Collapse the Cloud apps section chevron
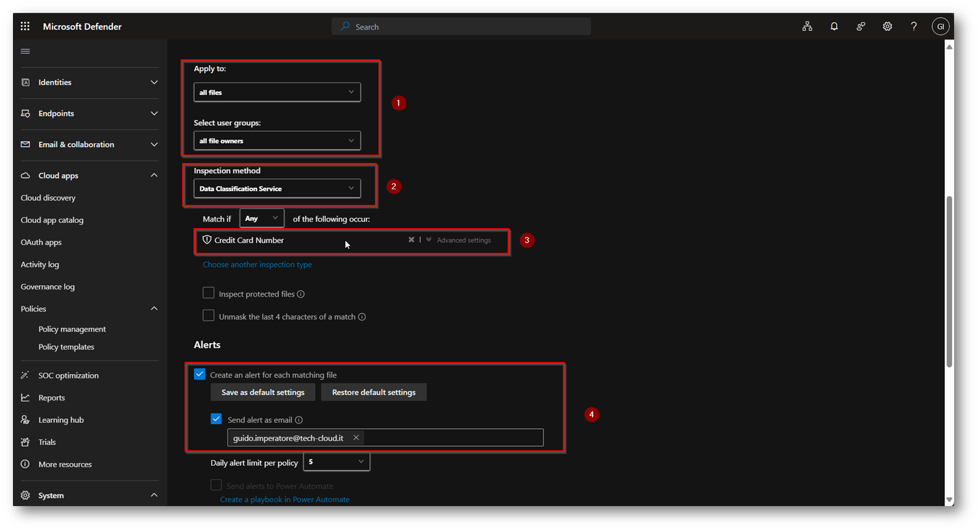The image size is (980, 532). click(x=154, y=175)
